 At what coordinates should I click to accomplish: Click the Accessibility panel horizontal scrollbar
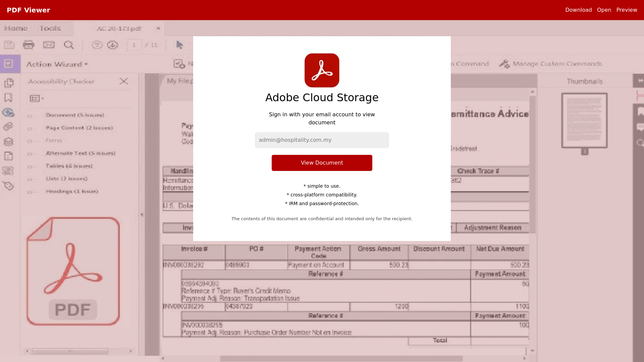(70, 351)
